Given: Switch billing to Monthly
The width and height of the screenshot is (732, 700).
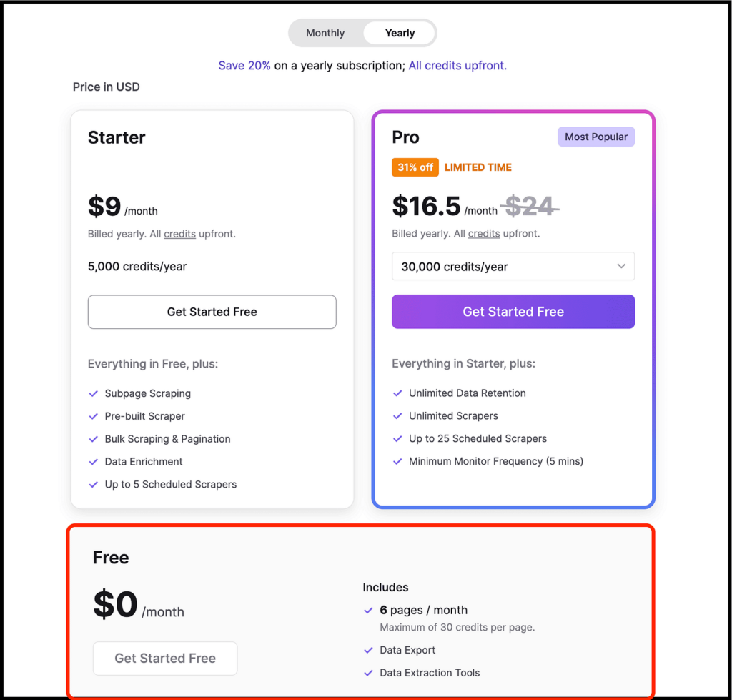Looking at the screenshot, I should 325,33.
